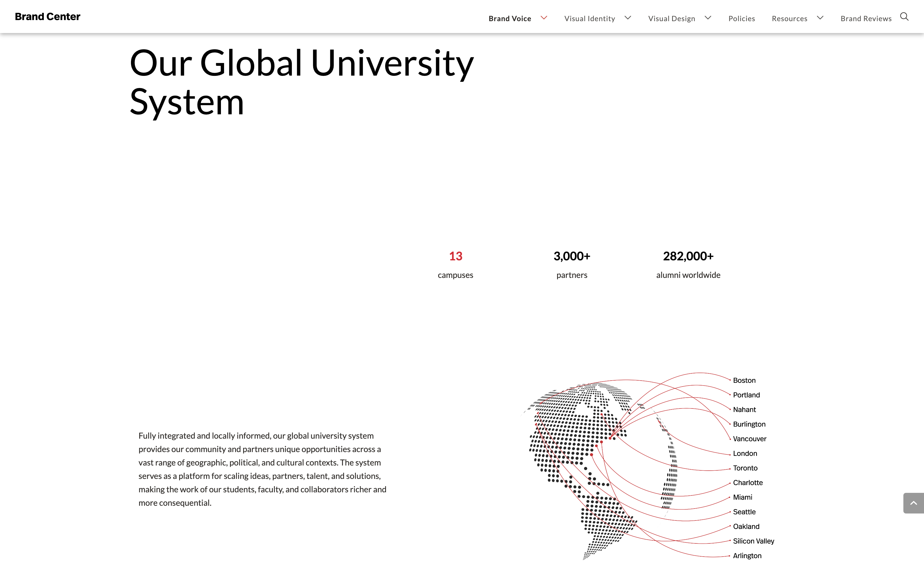This screenshot has height=578, width=924.
Task: Select the 282,000+ alumni worldwide statistic
Action: pyautogui.click(x=688, y=264)
